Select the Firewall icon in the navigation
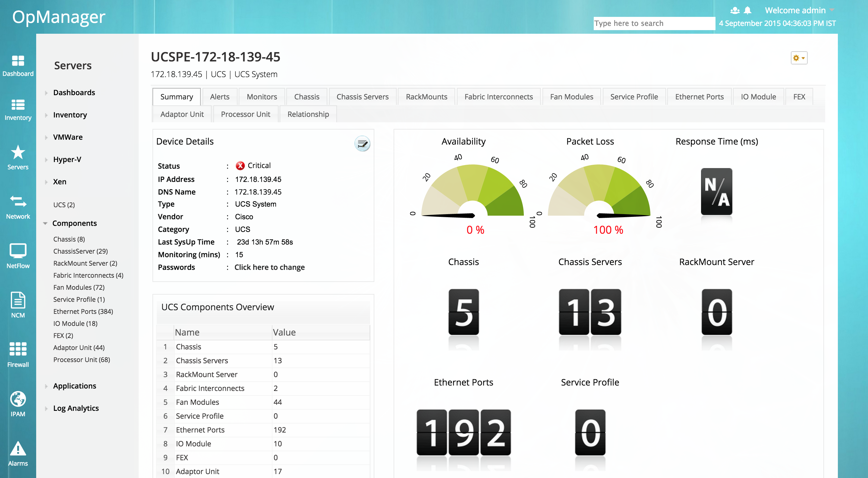 click(x=18, y=351)
